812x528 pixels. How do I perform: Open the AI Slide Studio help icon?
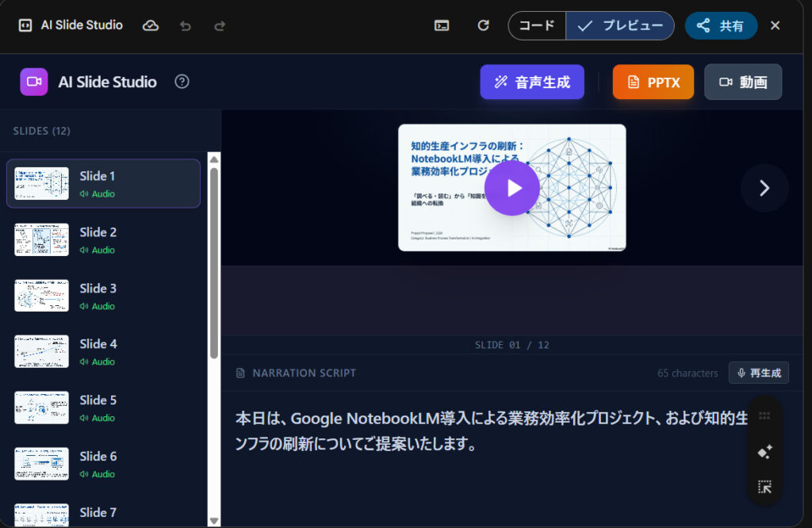(x=182, y=82)
